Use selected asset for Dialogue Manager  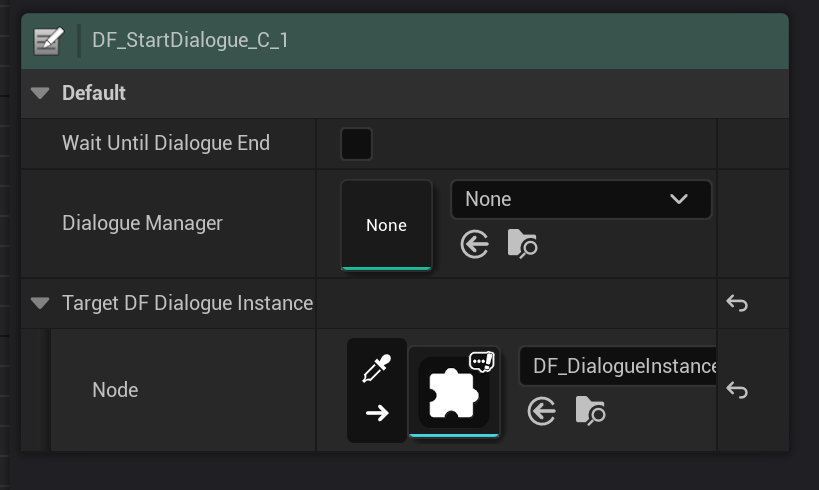(475, 244)
